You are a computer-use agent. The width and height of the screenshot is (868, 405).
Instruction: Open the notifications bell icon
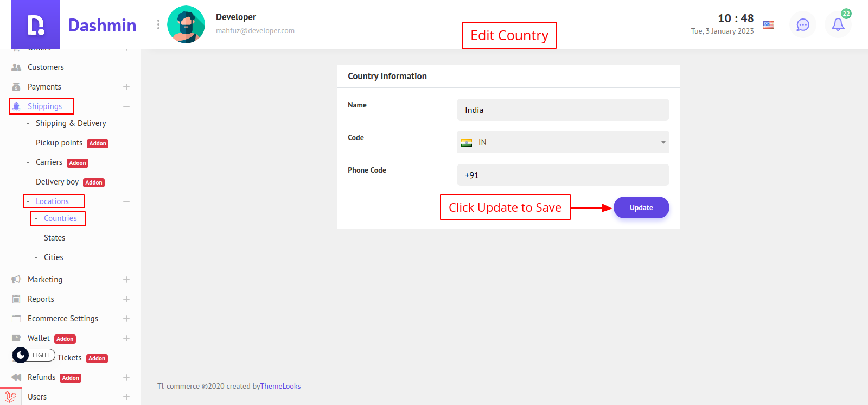coord(838,25)
